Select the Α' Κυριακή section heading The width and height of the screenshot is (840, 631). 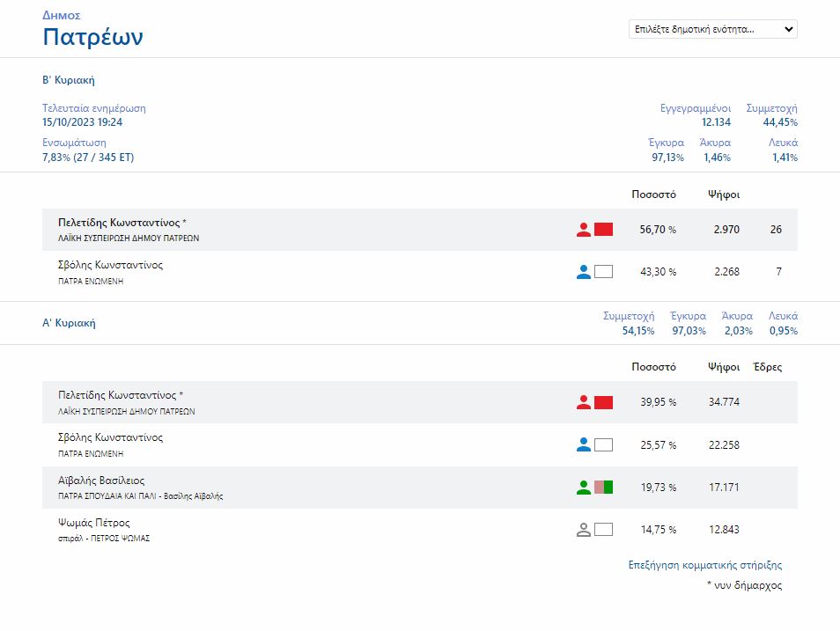69,323
